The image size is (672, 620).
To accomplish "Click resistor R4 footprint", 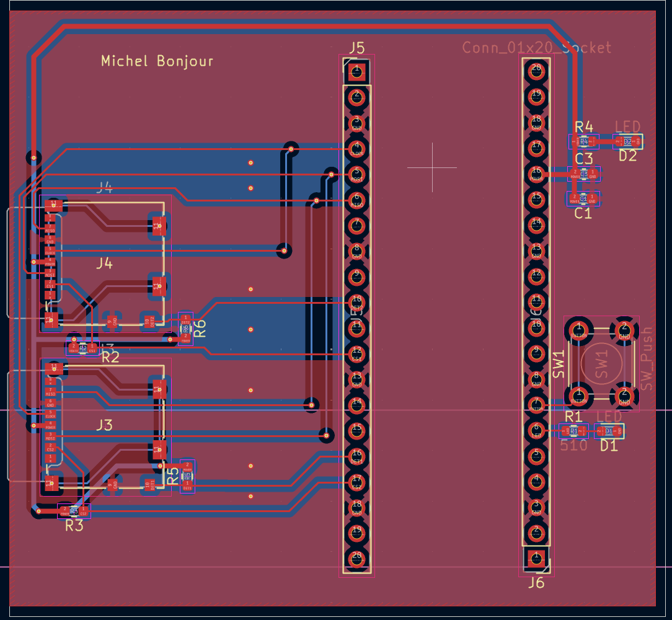I will point(584,141).
